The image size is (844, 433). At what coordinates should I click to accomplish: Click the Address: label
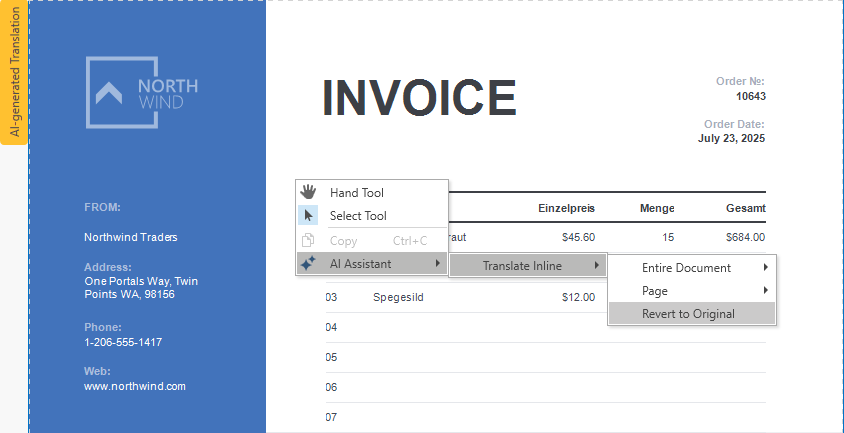click(108, 267)
